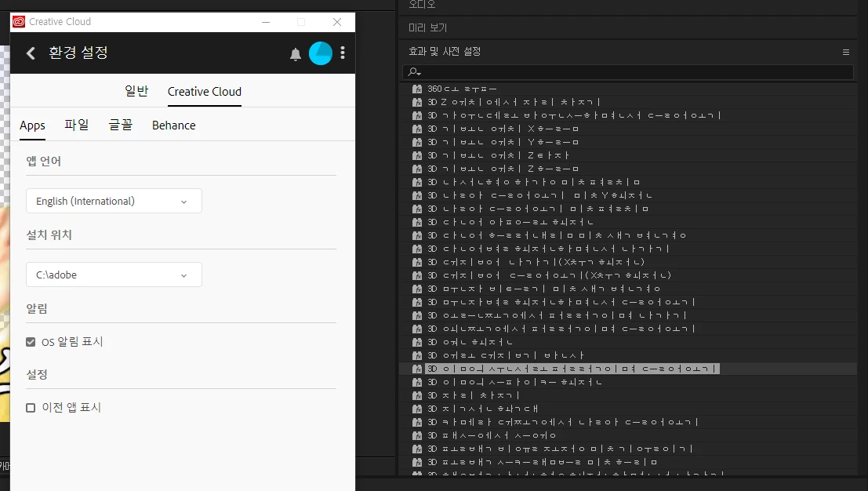Open the C:\adobe install location dropdown
Screen dimensions: 868x491
(114, 275)
